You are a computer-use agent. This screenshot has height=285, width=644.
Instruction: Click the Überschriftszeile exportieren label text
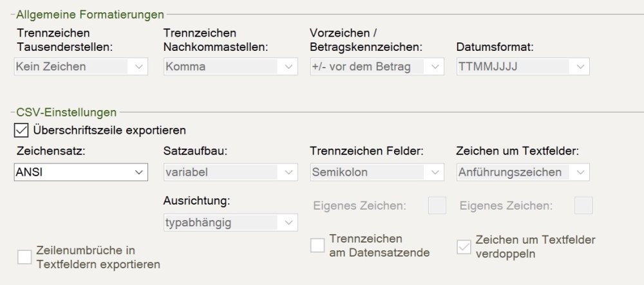pos(109,131)
